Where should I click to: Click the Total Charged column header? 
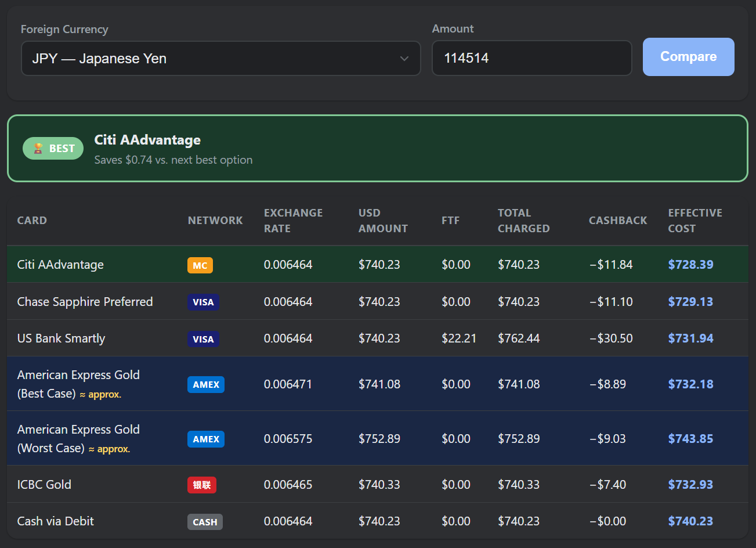523,221
